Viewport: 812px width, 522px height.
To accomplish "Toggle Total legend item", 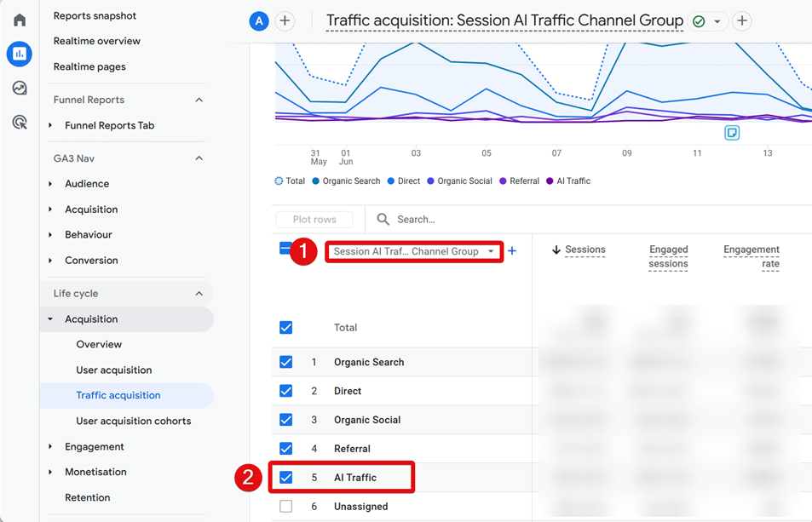I will click(x=290, y=181).
